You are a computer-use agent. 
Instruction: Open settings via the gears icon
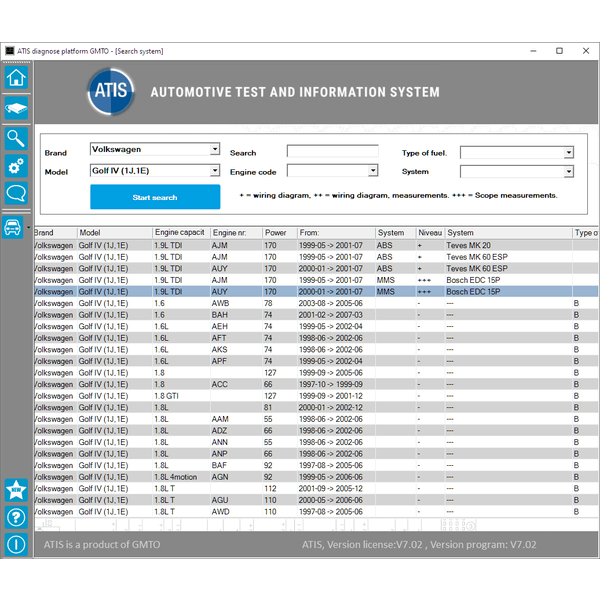point(15,166)
